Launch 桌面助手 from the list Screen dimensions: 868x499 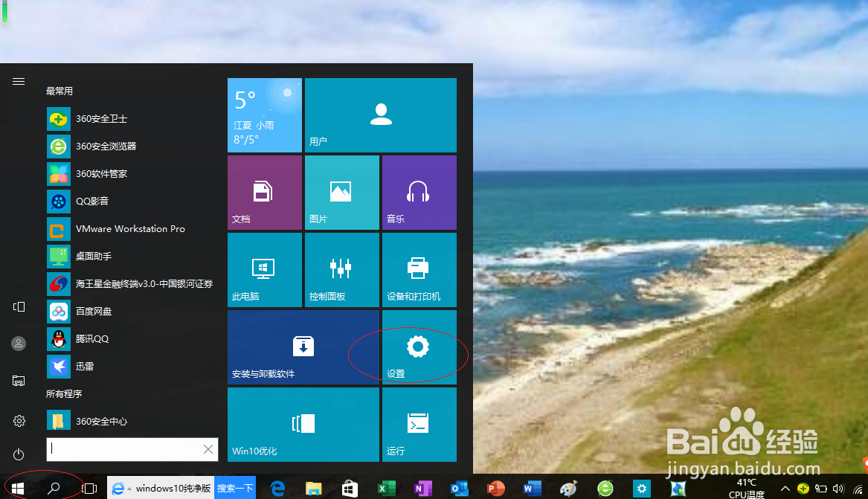[132, 256]
